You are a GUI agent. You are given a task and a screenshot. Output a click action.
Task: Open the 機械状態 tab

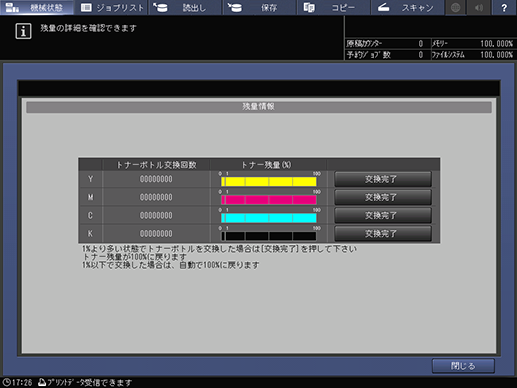(x=37, y=7)
